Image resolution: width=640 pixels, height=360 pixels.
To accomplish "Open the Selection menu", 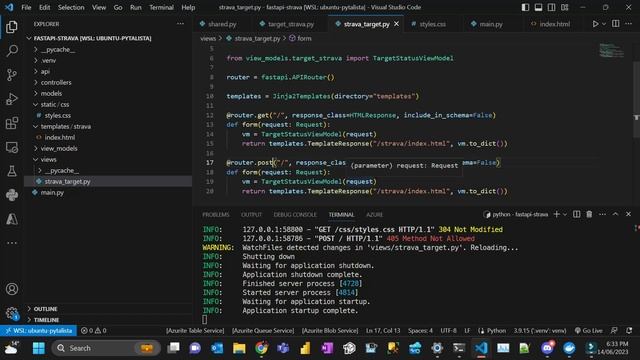I will coord(71,7).
